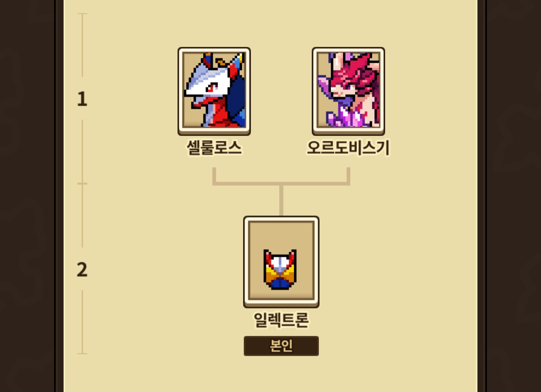This screenshot has height=392, width=541.
Task: Click the timeline segment above number 1
Action: pyautogui.click(x=82, y=46)
